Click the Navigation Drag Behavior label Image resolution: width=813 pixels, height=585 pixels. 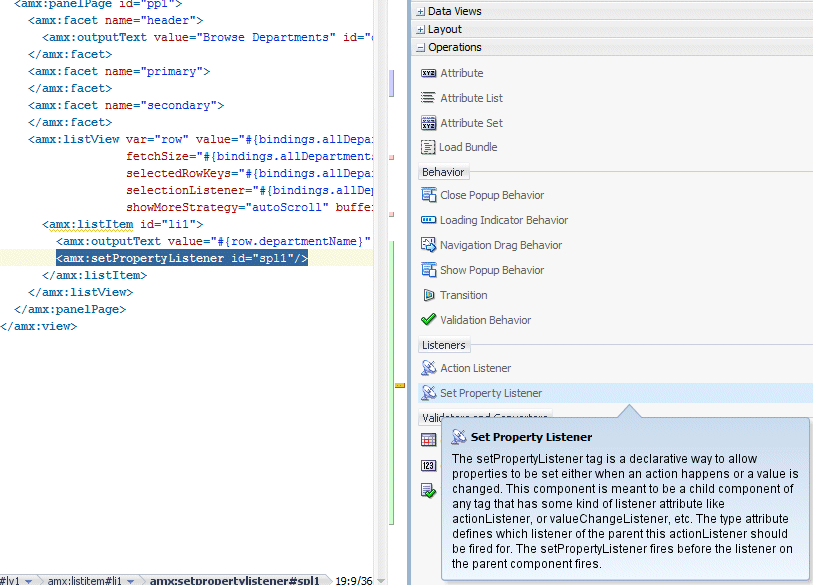point(501,245)
